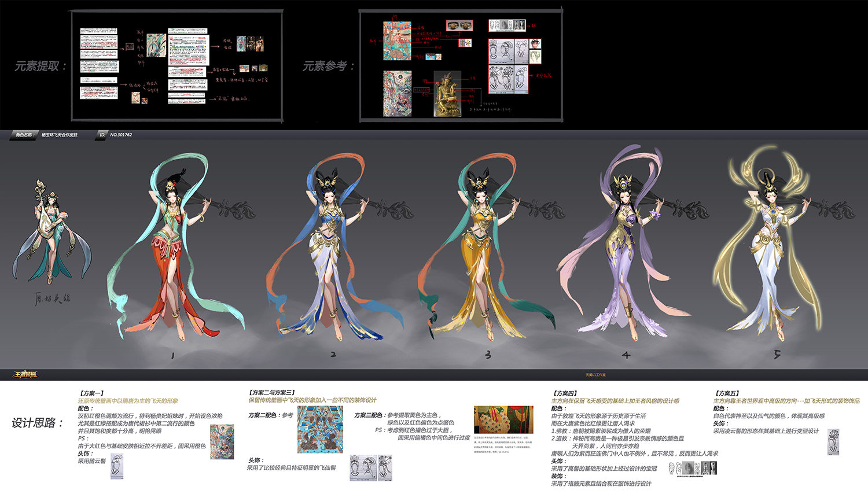Screen dimensions: 868x494
Task: Click the 【方案五】 heading
Action: point(726,393)
